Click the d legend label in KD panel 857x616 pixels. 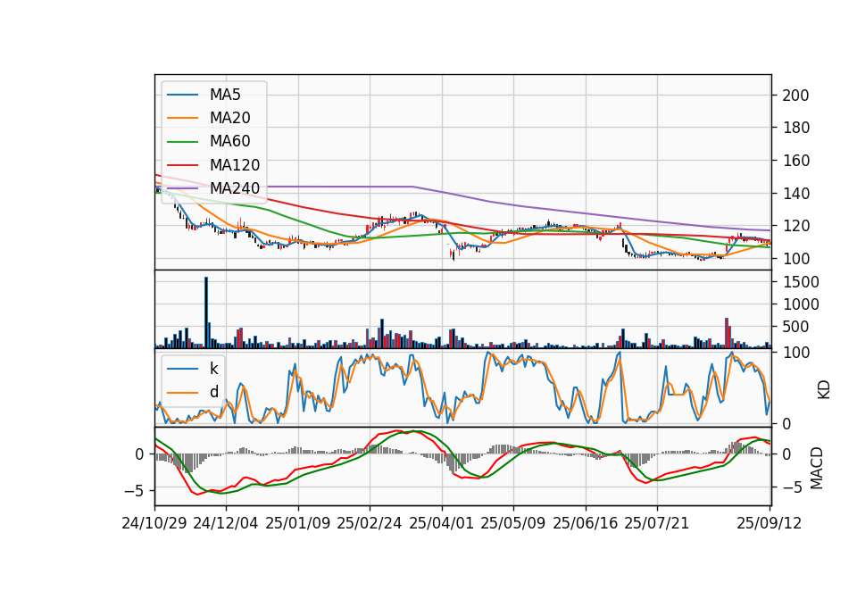(x=214, y=392)
